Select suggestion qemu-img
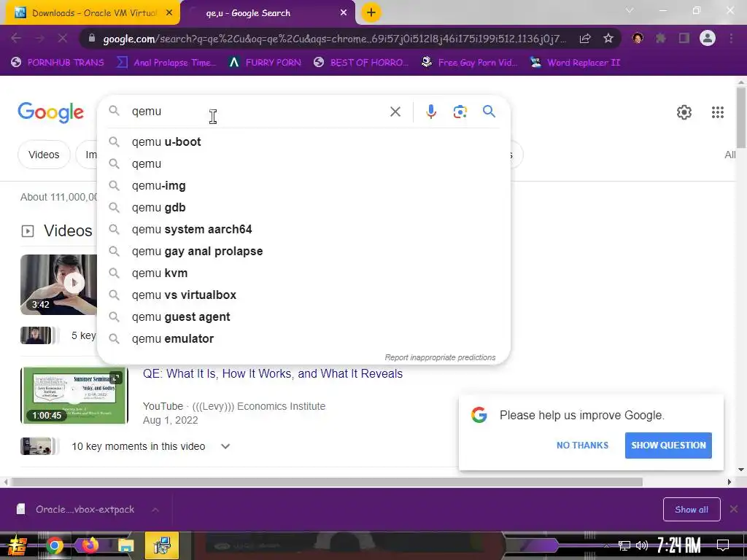747x560 pixels. pos(303,186)
